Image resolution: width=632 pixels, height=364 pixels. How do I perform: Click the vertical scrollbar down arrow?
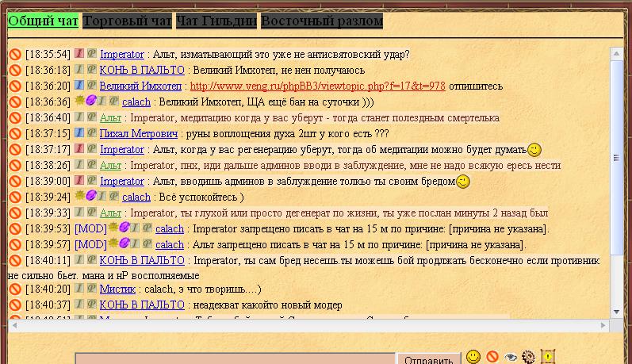coord(617,312)
